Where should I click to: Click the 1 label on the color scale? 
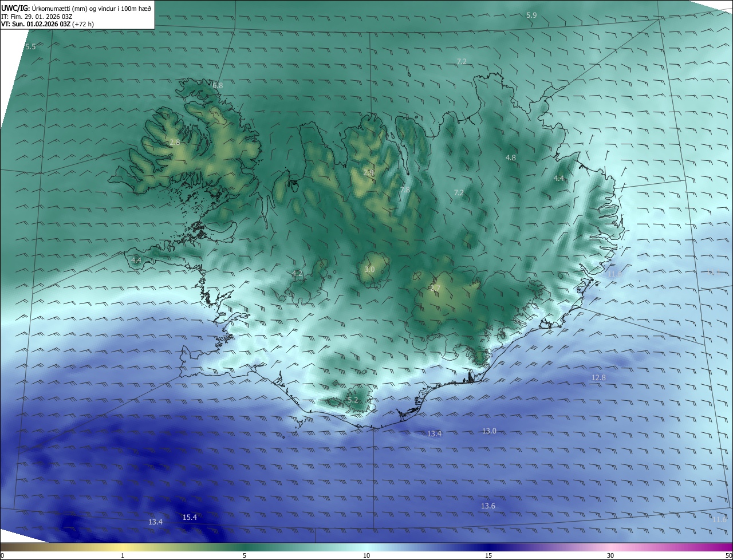click(x=123, y=555)
